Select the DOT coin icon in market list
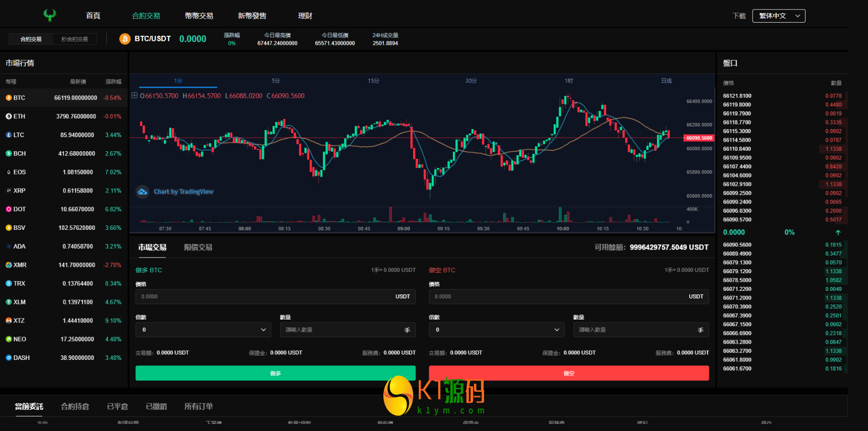The width and height of the screenshot is (868, 431). (9, 209)
